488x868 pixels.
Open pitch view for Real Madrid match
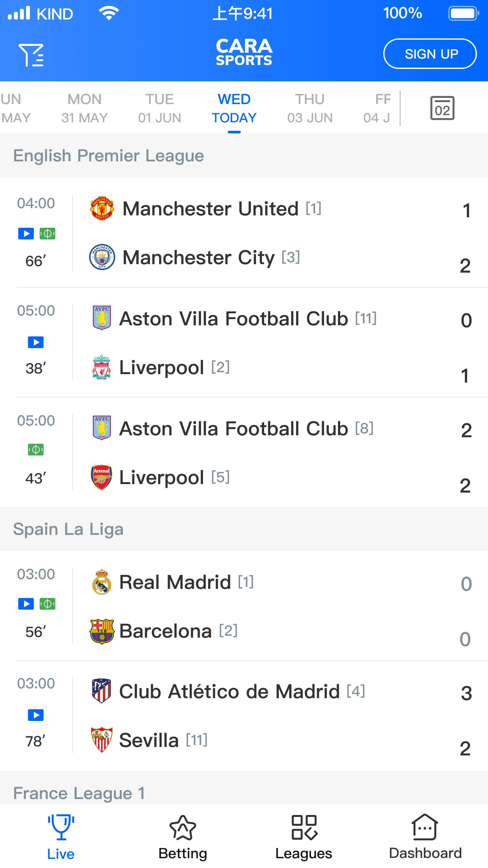[47, 604]
